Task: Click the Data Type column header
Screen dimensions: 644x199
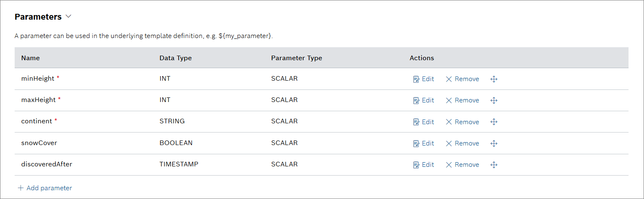Action: (x=176, y=58)
